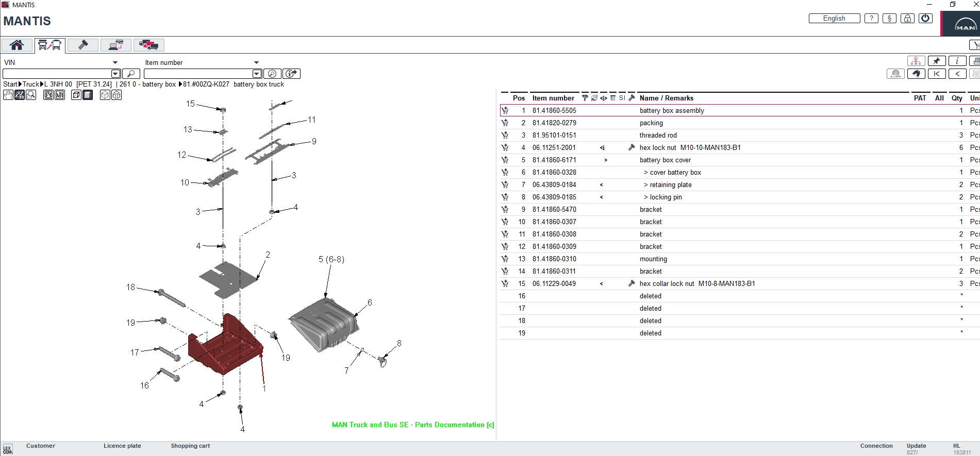Image resolution: width=980 pixels, height=456 pixels.
Task: Open the Item number search type dropdown
Action: pyautogui.click(x=256, y=62)
